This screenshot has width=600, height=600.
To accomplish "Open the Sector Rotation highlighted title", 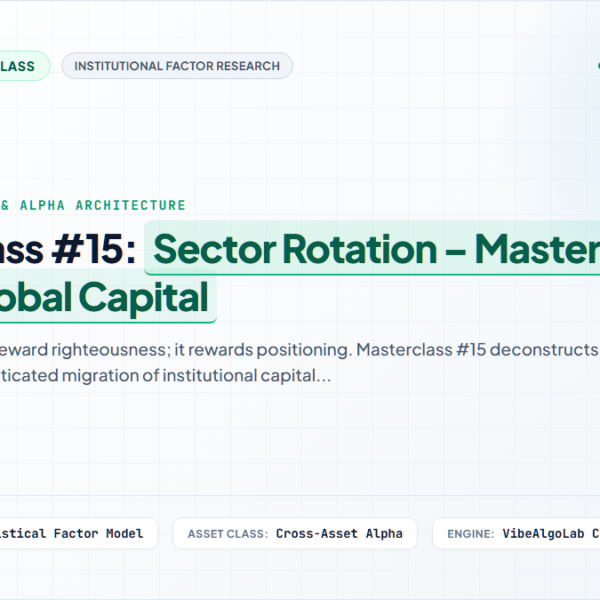I will tap(372, 249).
